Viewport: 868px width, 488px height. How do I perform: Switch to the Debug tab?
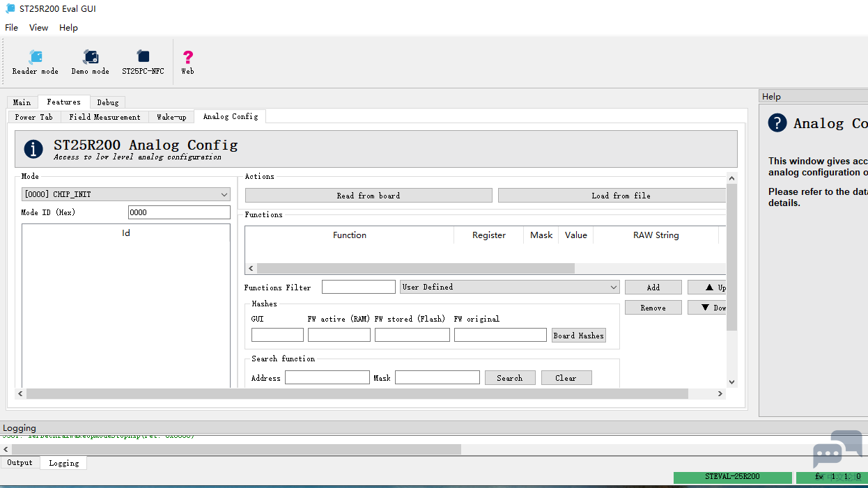pos(108,102)
